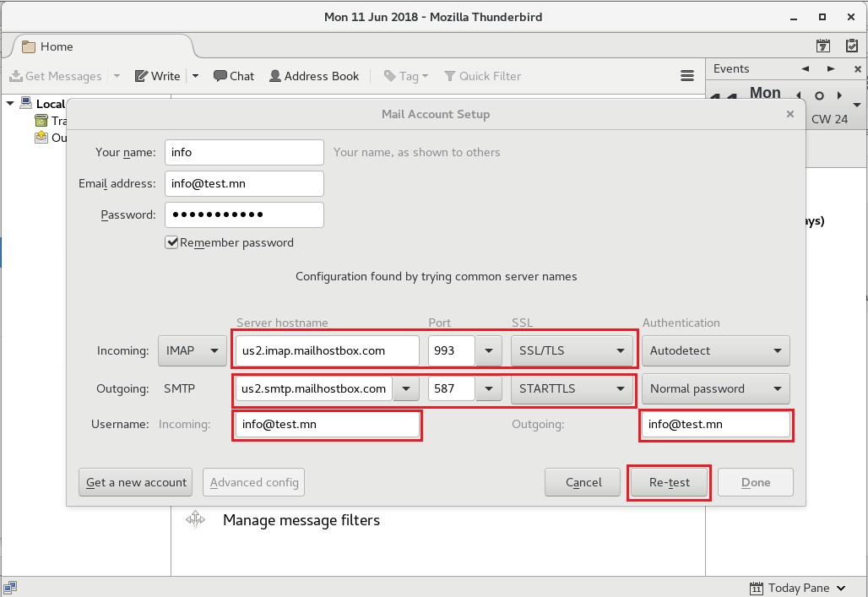This screenshot has height=597, width=868.
Task: Click the online status icon in status bar
Action: (10, 587)
